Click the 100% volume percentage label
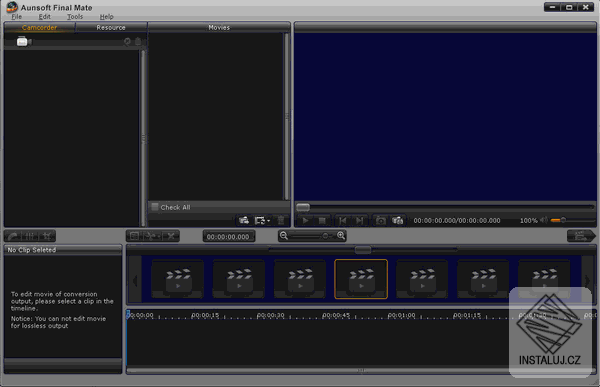 [x=528, y=220]
